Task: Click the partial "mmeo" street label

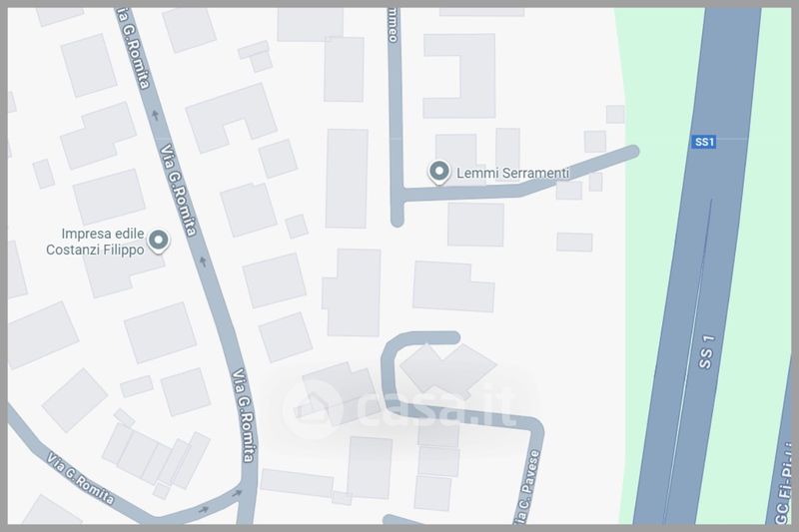Action: point(393,24)
